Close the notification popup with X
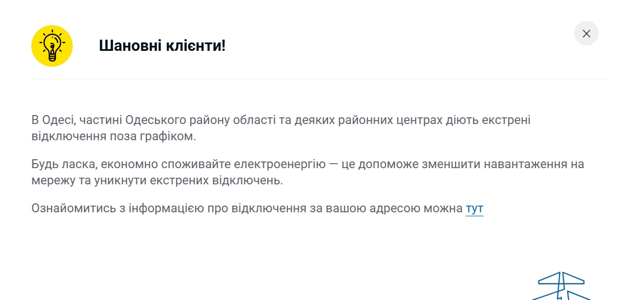 [586, 34]
